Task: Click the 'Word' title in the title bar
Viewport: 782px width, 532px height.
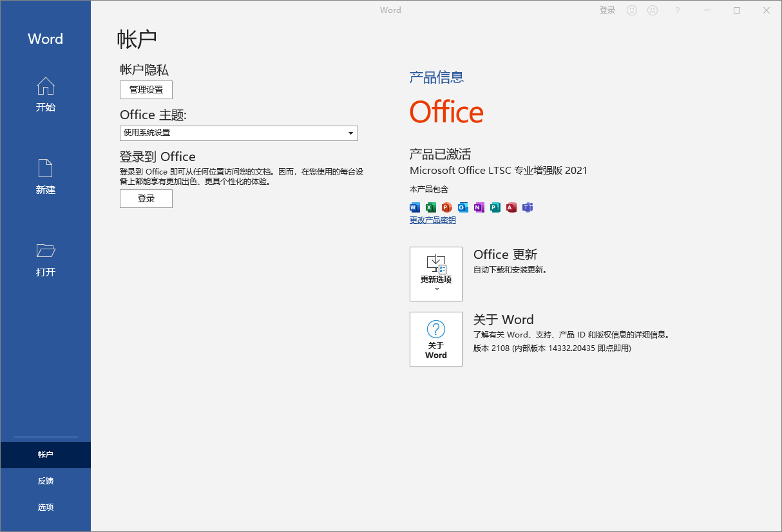Action: point(390,10)
